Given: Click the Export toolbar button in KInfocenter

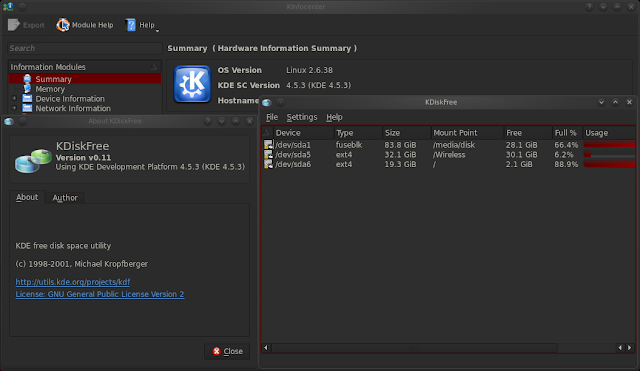Looking at the screenshot, I should pos(26,25).
